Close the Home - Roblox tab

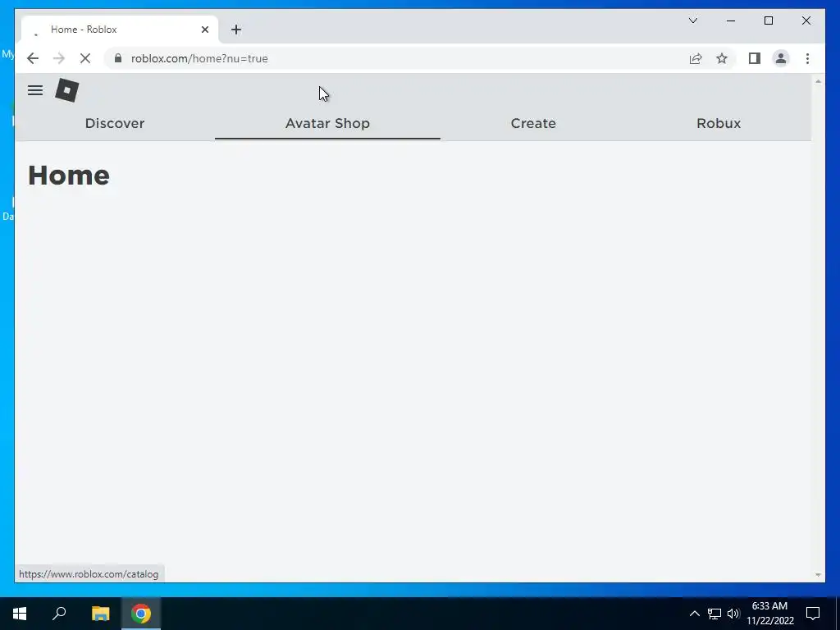pos(204,30)
